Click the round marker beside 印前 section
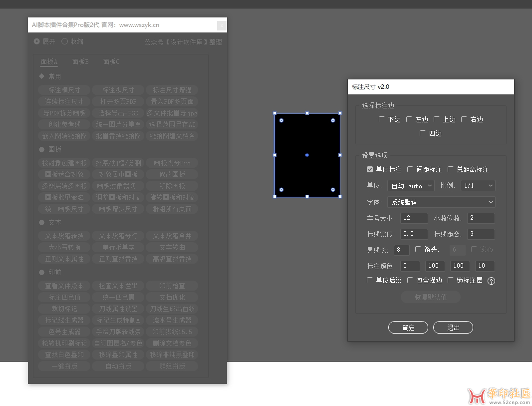The image size is (532, 406). coord(42,272)
